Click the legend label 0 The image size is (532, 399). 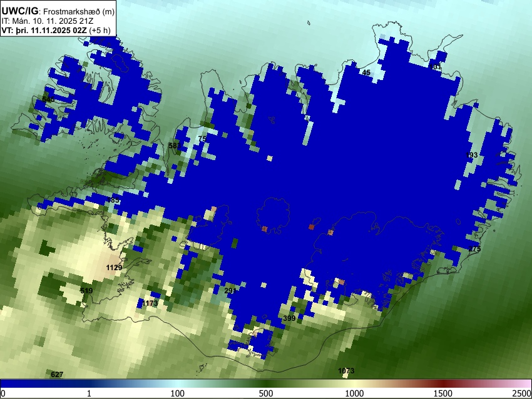pyautogui.click(x=3, y=393)
